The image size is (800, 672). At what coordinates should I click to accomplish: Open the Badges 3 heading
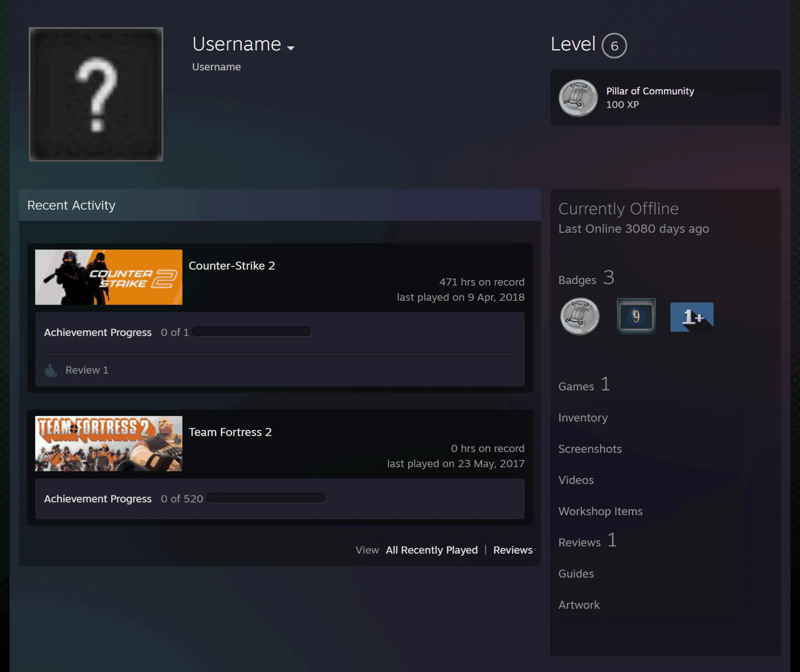point(586,278)
